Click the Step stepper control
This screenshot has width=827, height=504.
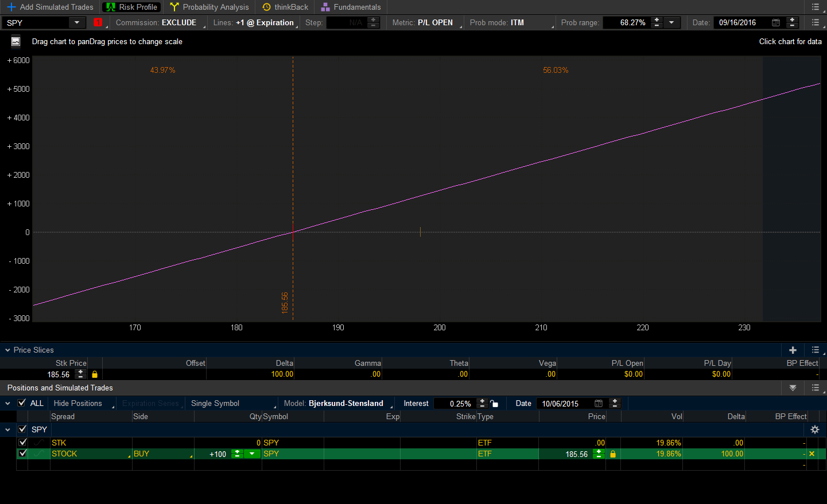(x=374, y=22)
